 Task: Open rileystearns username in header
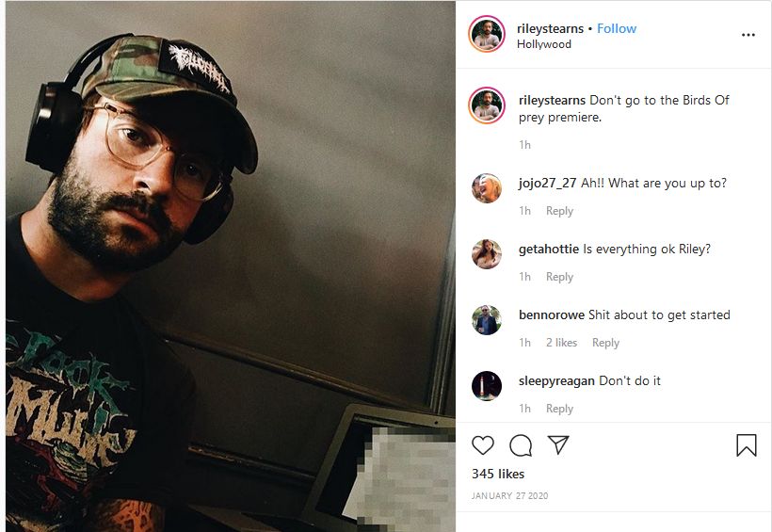point(550,28)
